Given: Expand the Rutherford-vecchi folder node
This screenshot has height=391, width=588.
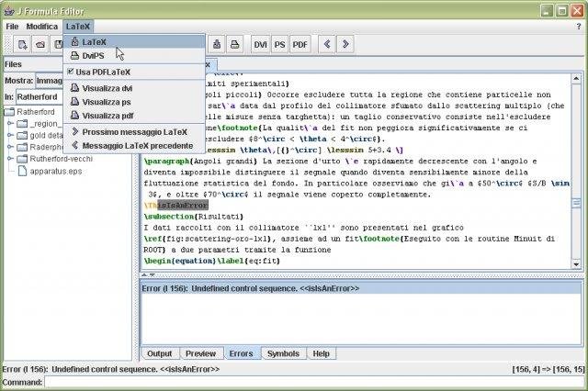Looking at the screenshot, I should point(9,158).
